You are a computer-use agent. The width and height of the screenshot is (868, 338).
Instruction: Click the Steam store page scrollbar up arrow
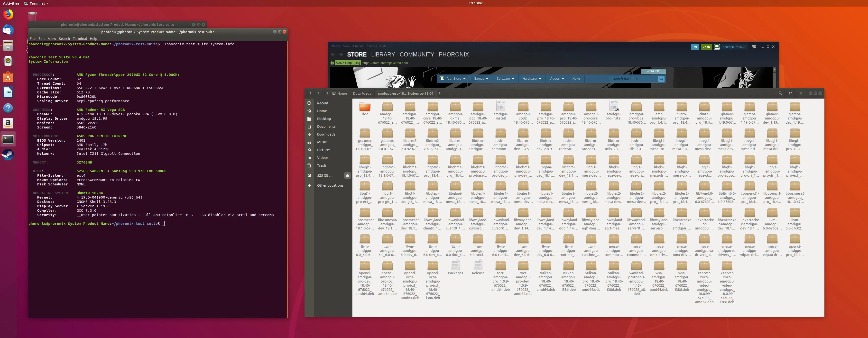point(774,69)
